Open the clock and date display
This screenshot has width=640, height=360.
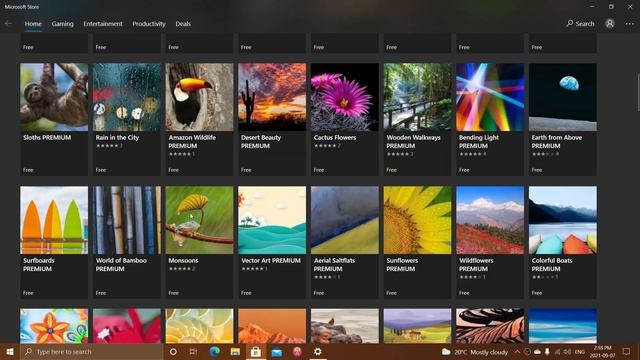pos(602,352)
